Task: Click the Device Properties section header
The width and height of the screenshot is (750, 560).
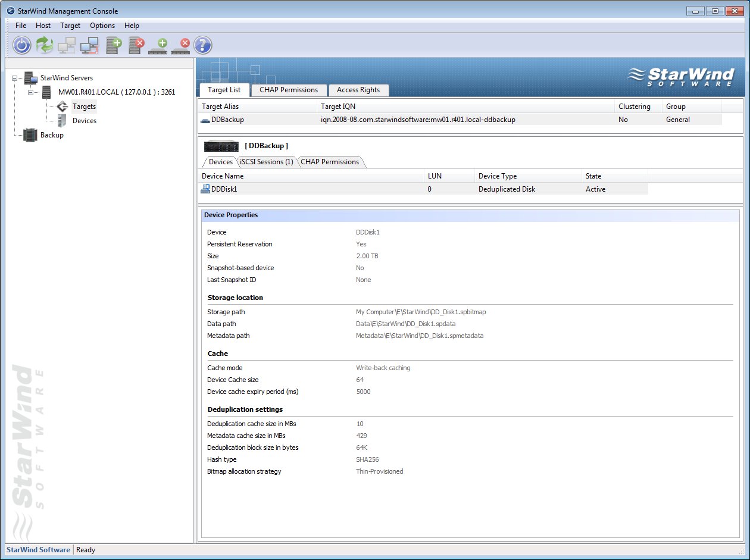Action: (470, 215)
